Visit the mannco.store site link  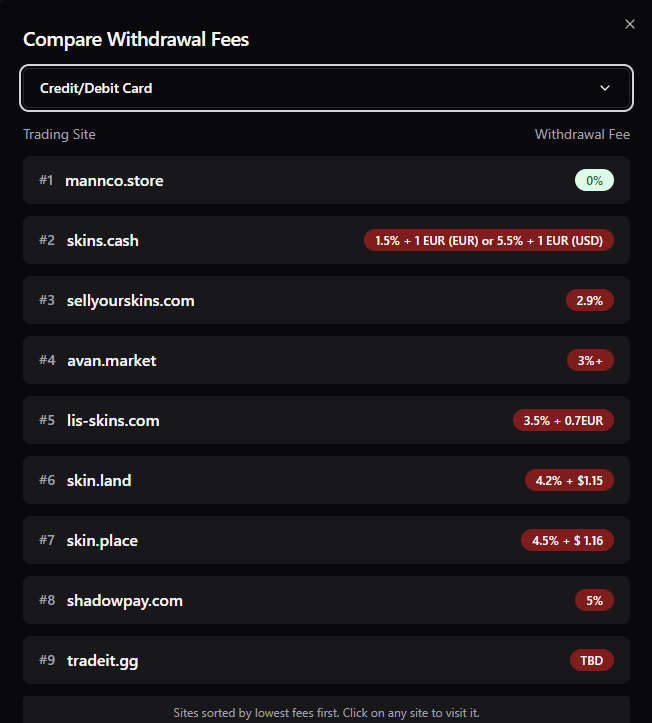tap(114, 181)
